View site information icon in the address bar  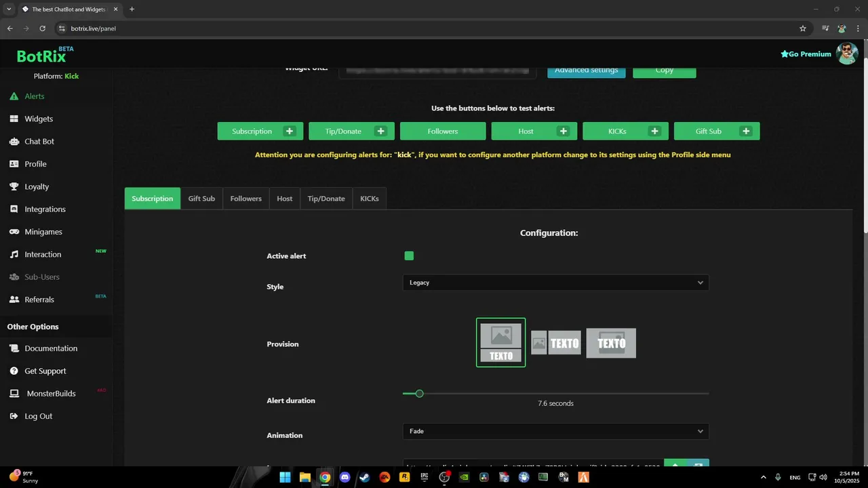(62, 28)
